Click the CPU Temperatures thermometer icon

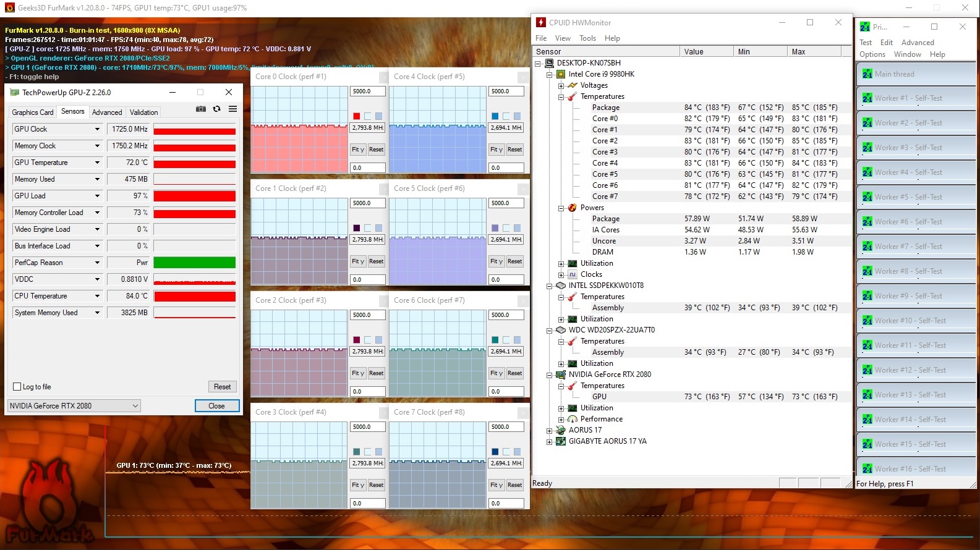pos(573,96)
